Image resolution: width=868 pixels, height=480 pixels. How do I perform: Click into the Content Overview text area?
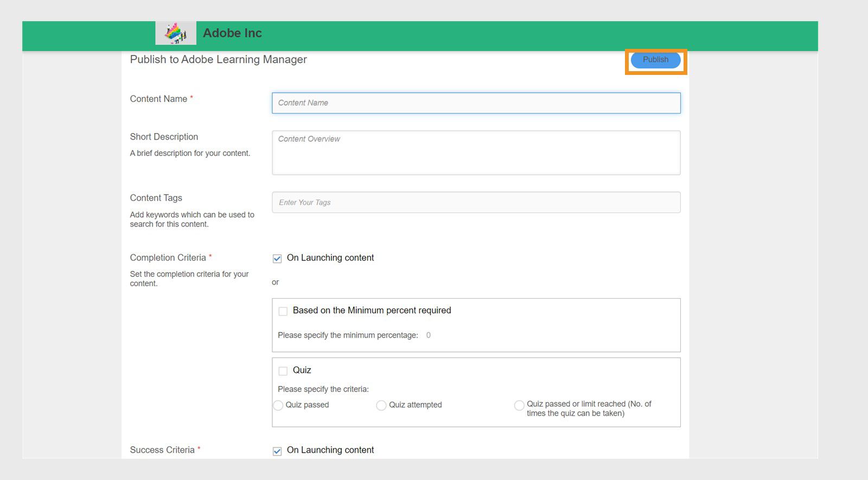click(476, 153)
